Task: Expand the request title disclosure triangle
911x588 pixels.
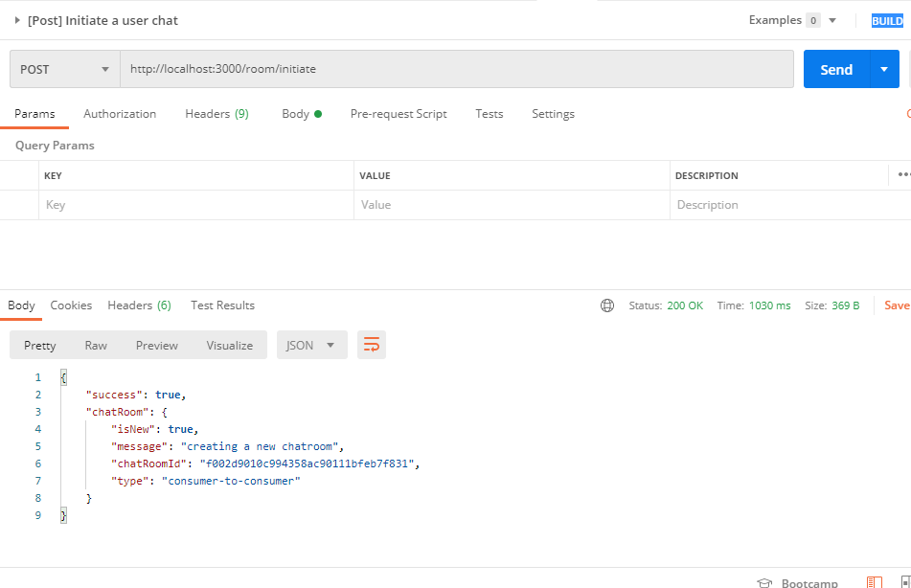Action: (x=17, y=20)
